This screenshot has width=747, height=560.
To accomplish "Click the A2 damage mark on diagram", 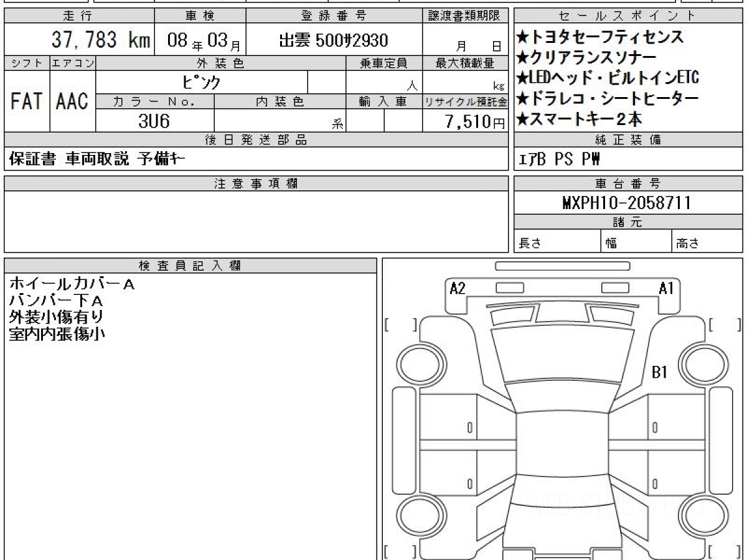I will (x=458, y=288).
